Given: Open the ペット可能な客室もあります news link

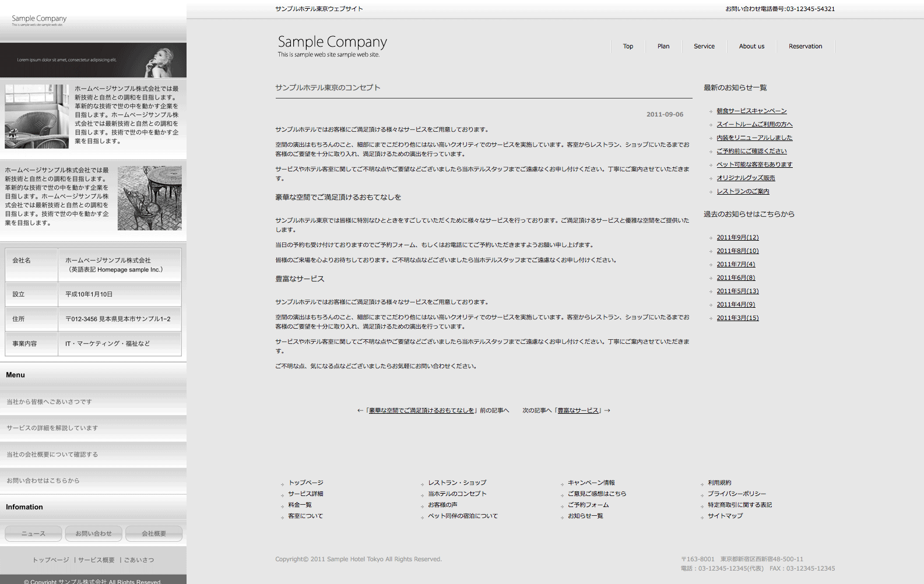Looking at the screenshot, I should pos(754,164).
